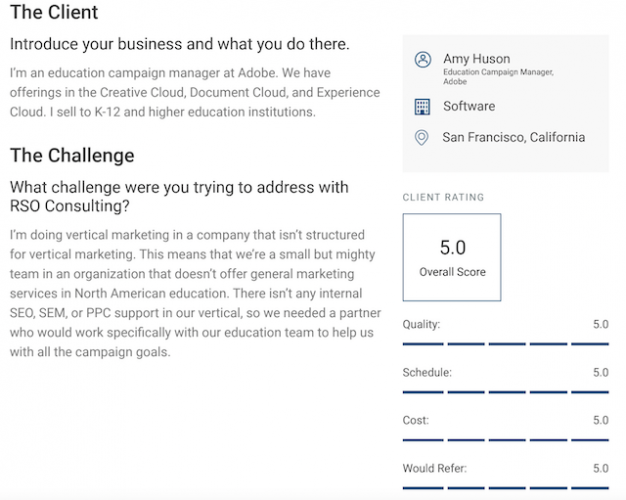This screenshot has height=500, width=626.
Task: Click the RSO Consulting challenge question
Action: (179, 197)
